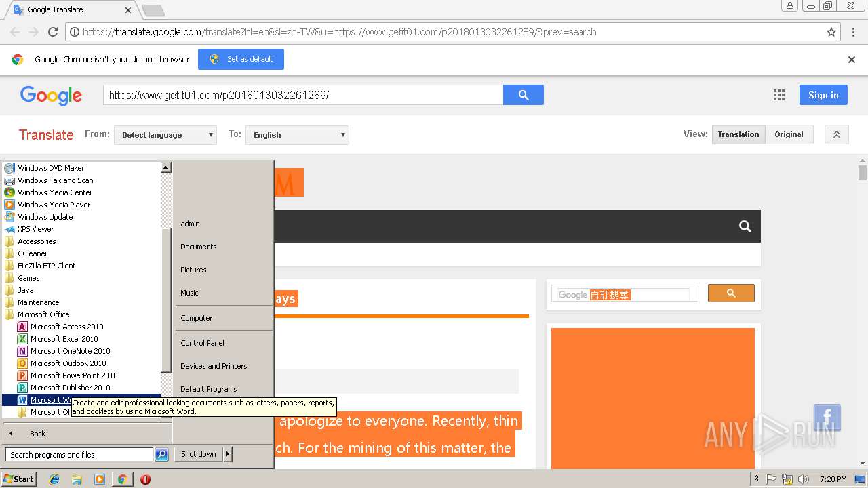
Task: Click the Google Translate URL field
Action: point(303,95)
